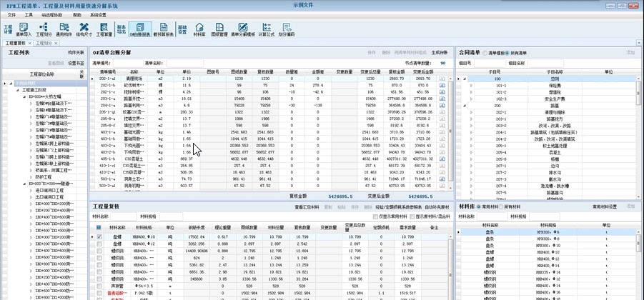Viewport: 644px width, 300px height.
Task: Click drawing icon in row 202-1-a1
Action: (442, 79)
